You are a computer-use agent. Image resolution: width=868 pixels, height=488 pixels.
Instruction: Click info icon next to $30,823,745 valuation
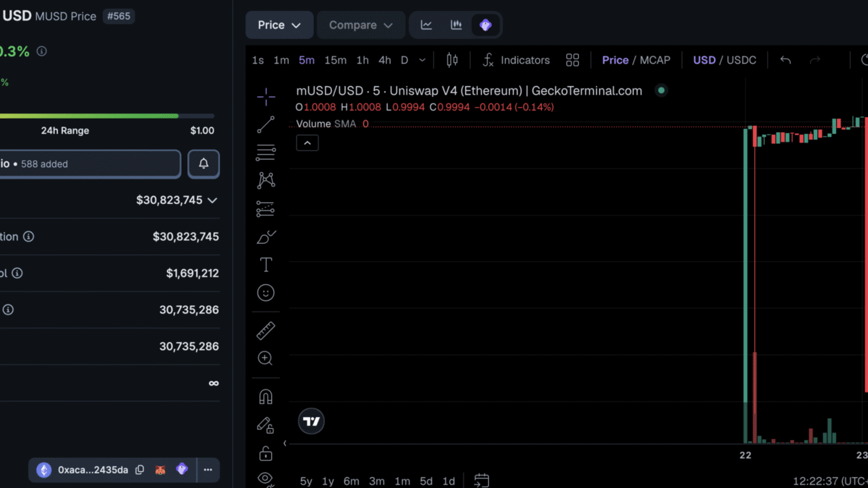pyautogui.click(x=28, y=236)
